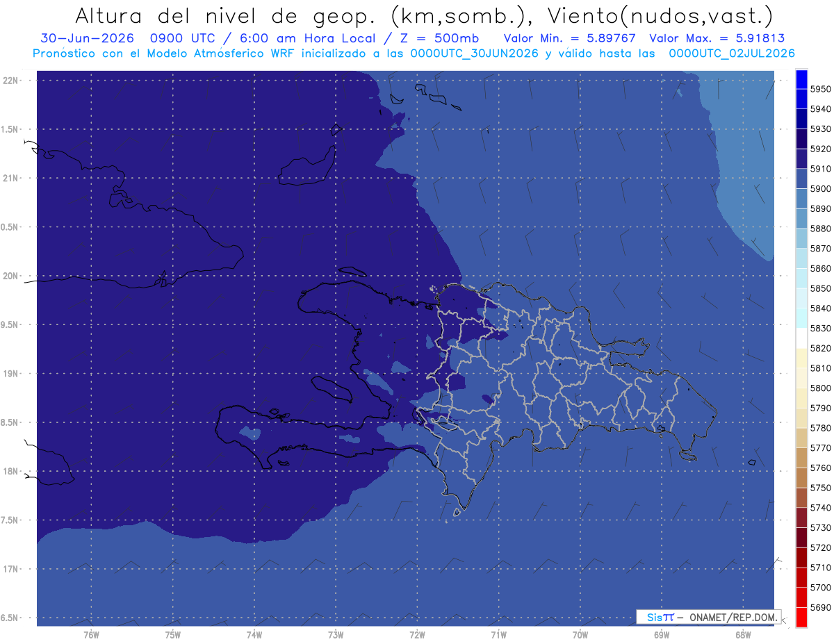
Task: Click the '0000UTC_02JUL2026' valid-until timestamp
Action: tap(732, 53)
